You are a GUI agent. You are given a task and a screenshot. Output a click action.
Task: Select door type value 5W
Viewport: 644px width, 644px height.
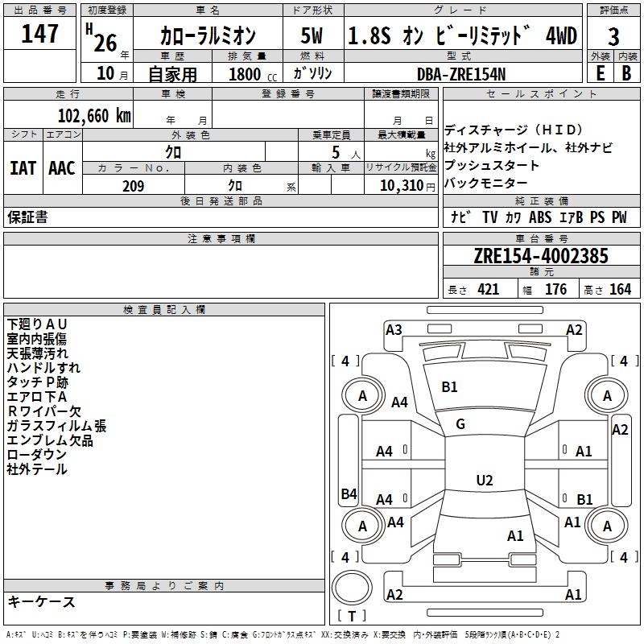[312, 35]
